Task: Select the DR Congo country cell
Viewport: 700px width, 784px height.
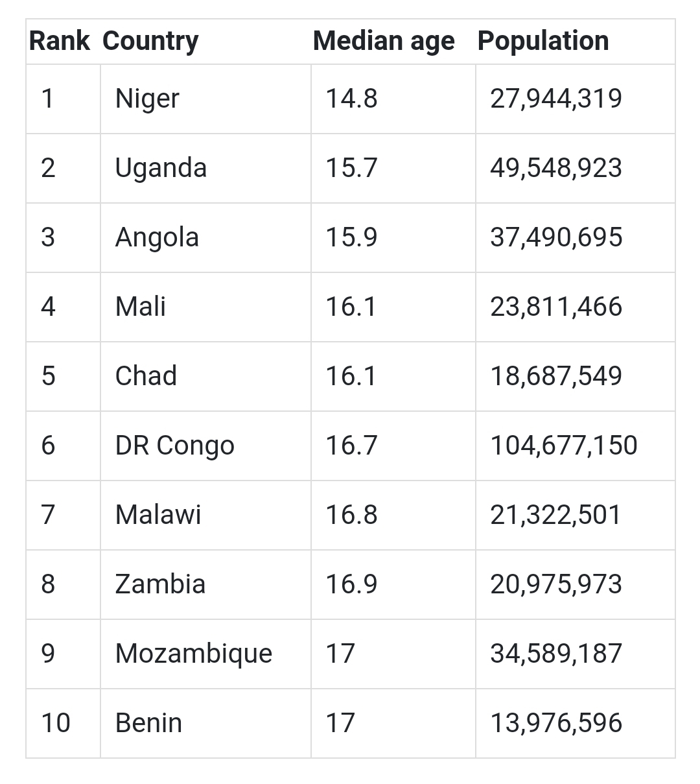Action: click(x=174, y=445)
